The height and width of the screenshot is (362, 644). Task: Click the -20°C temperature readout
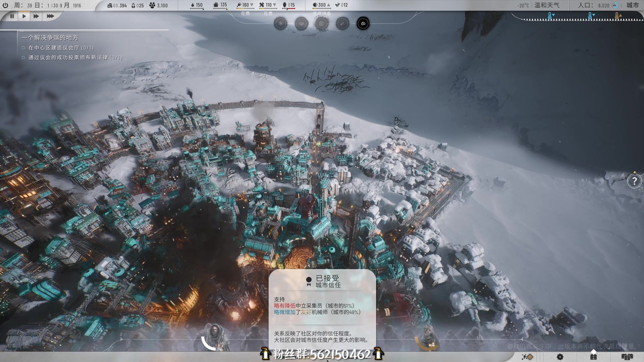click(523, 5)
